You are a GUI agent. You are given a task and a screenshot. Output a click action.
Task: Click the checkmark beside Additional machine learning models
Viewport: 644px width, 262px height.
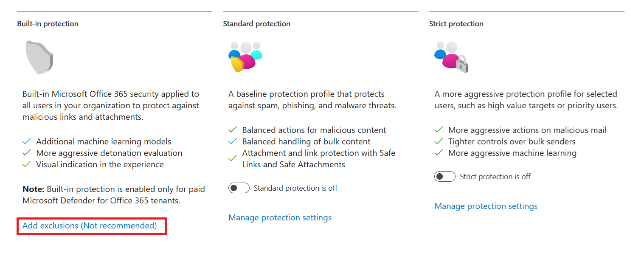[x=27, y=141]
